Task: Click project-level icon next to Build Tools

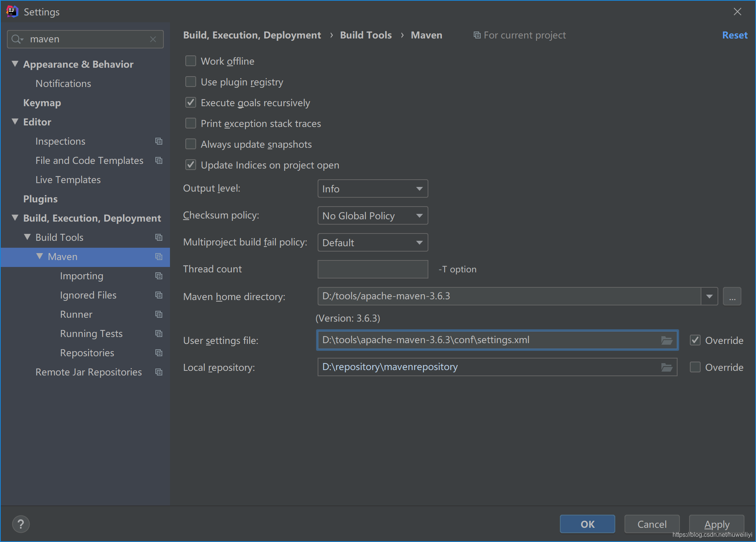Action: (159, 237)
